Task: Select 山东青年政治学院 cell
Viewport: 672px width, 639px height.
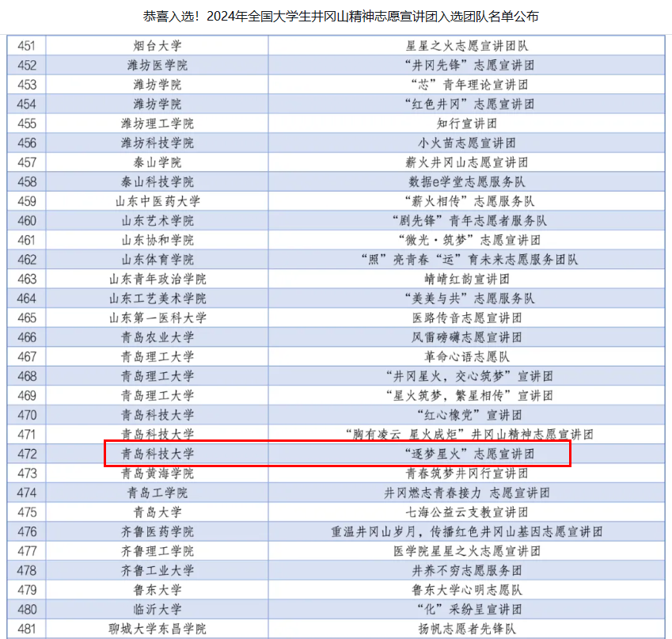Action: (158, 279)
